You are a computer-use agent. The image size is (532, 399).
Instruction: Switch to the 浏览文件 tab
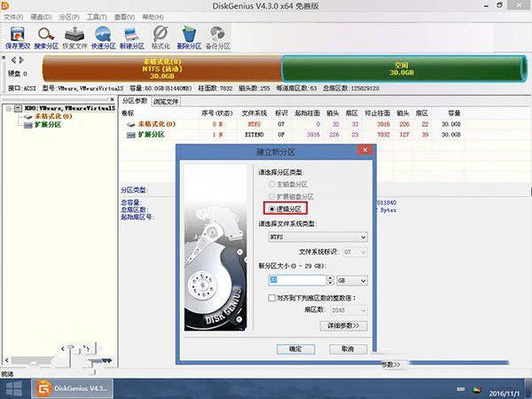[x=166, y=101]
